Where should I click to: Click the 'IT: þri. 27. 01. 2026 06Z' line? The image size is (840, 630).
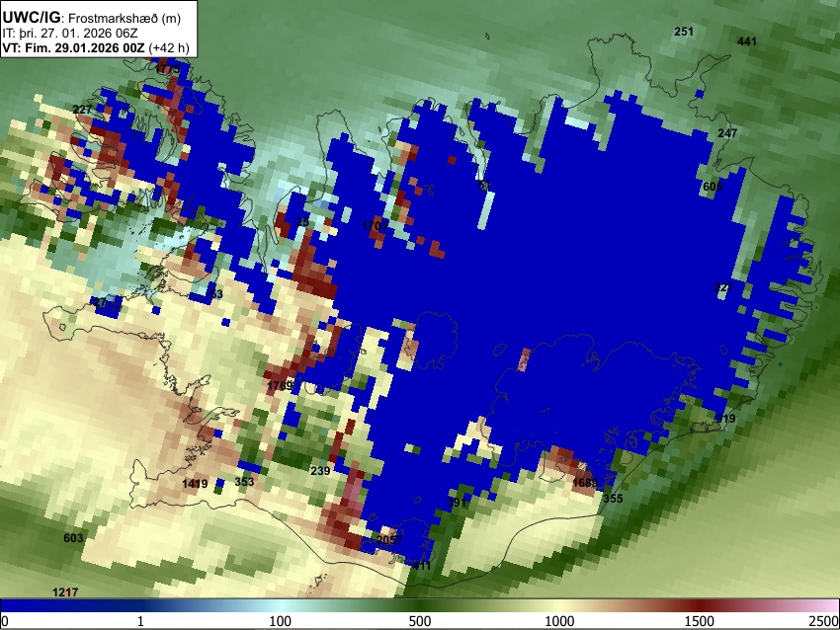pos(70,34)
